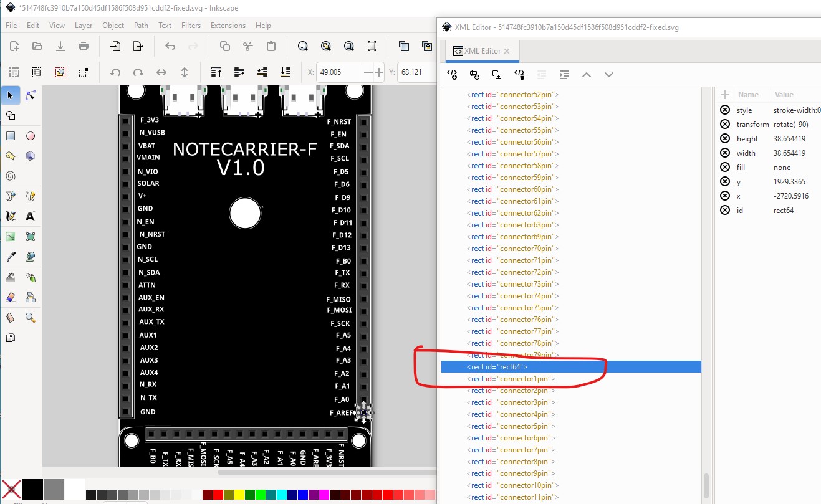Screen dimensions: 821x504
Task: Choose the Paint bucket tool
Action: point(31,257)
